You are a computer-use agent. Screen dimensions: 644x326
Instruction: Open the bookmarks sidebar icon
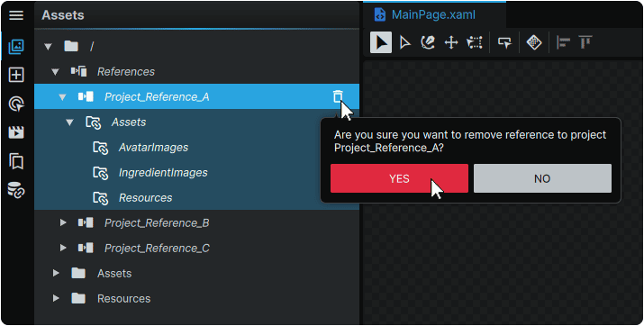(16, 161)
